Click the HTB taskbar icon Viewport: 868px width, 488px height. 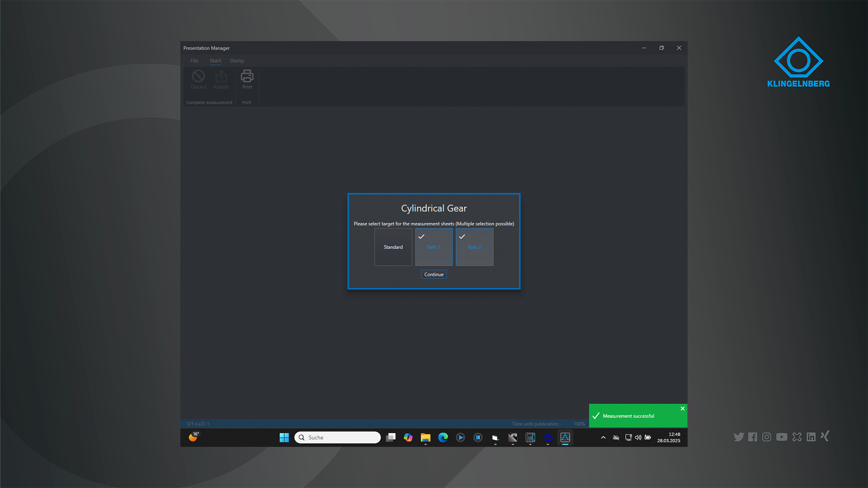[x=513, y=437]
